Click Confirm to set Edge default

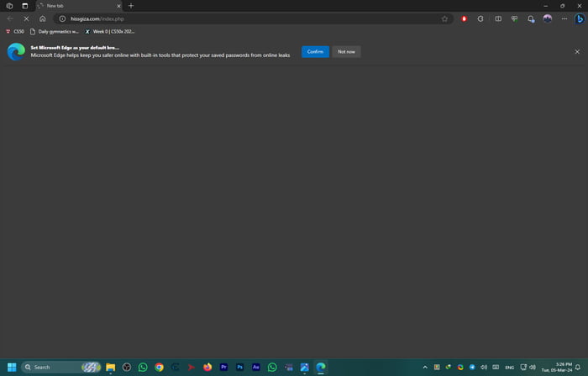pyautogui.click(x=315, y=51)
